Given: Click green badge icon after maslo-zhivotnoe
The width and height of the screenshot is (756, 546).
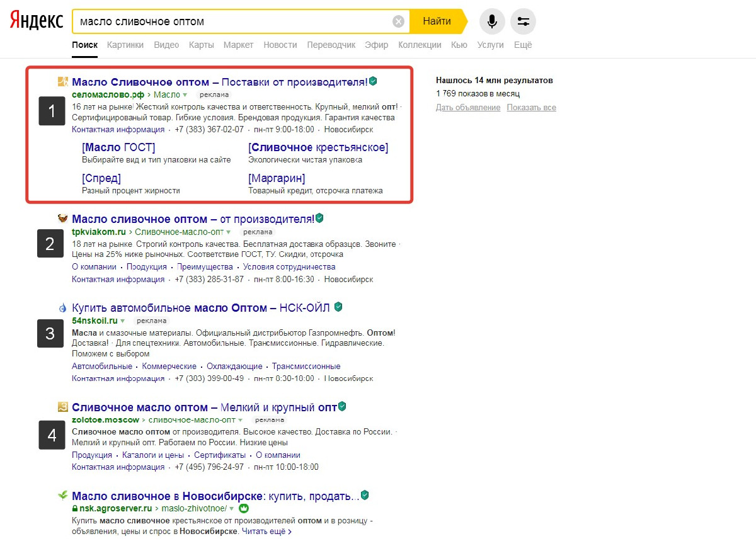Looking at the screenshot, I should 244,508.
